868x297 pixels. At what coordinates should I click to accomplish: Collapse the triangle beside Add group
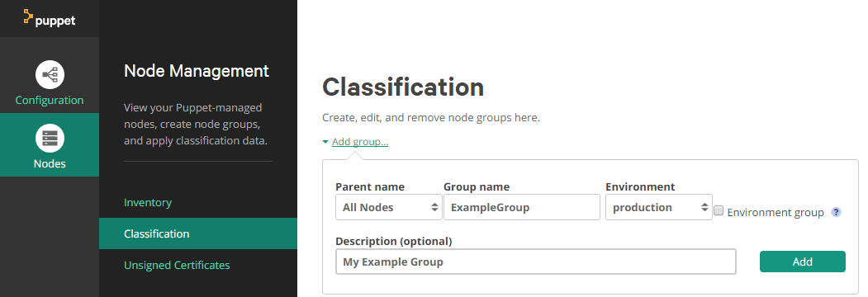[x=326, y=142]
